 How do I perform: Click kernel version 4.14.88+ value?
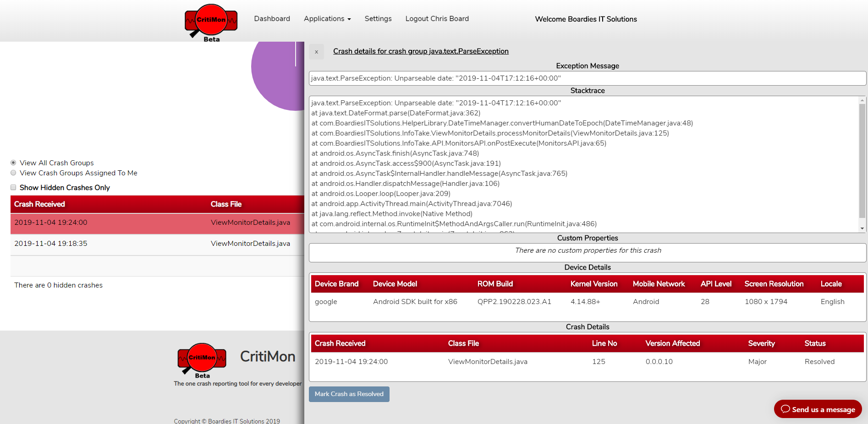(585, 302)
